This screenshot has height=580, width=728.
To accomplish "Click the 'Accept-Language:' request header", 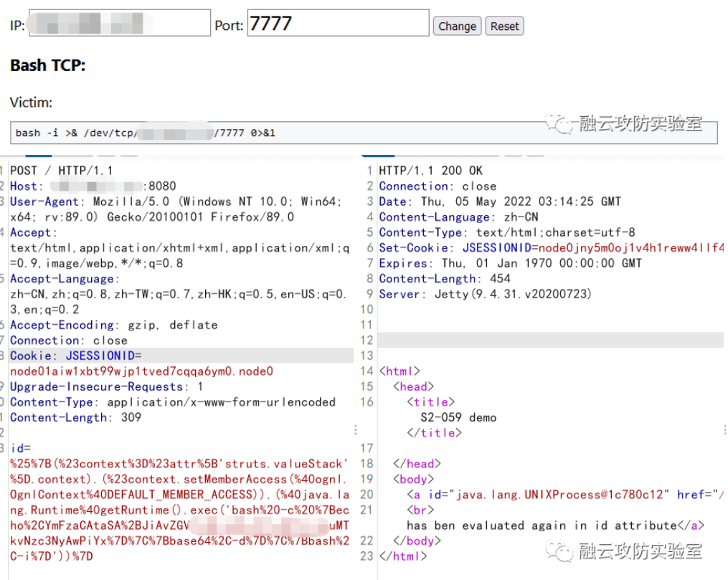I will [65, 279].
